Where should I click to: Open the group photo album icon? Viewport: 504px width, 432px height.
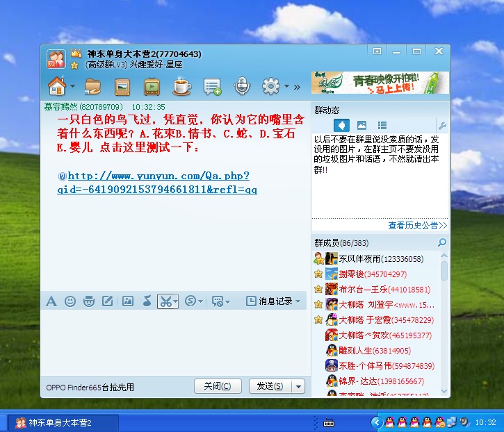(x=122, y=87)
